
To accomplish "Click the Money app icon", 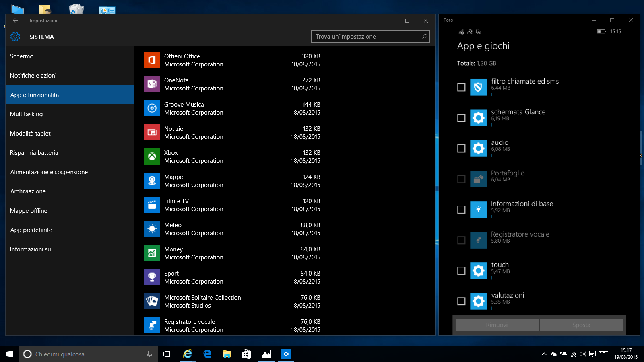I will (152, 253).
